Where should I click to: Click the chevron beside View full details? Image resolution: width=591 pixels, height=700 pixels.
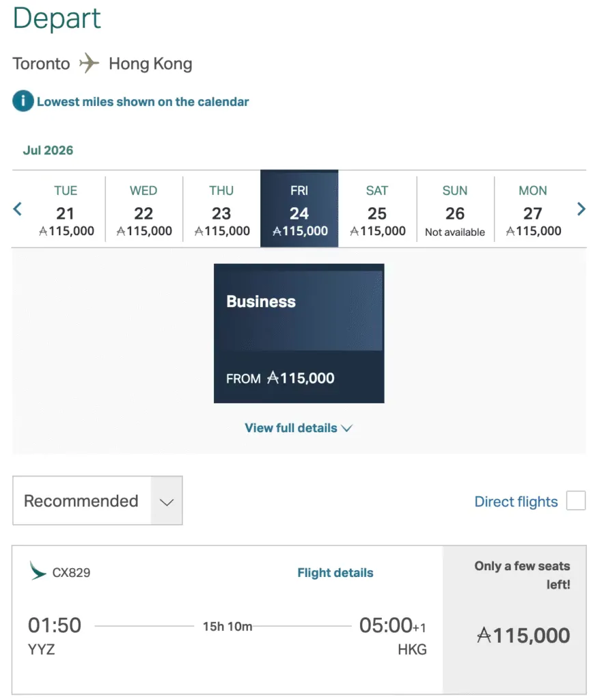click(x=346, y=428)
